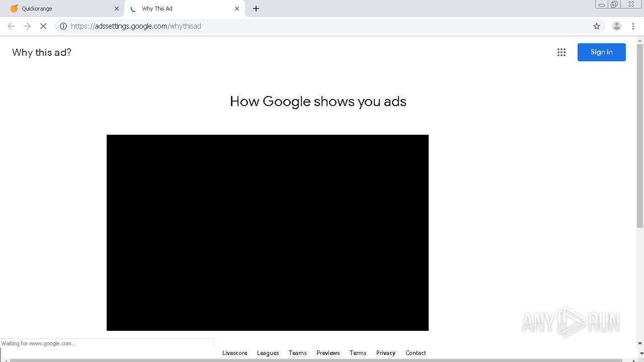The width and height of the screenshot is (644, 362).
Task: Bookmark this page with star icon
Action: tap(597, 26)
